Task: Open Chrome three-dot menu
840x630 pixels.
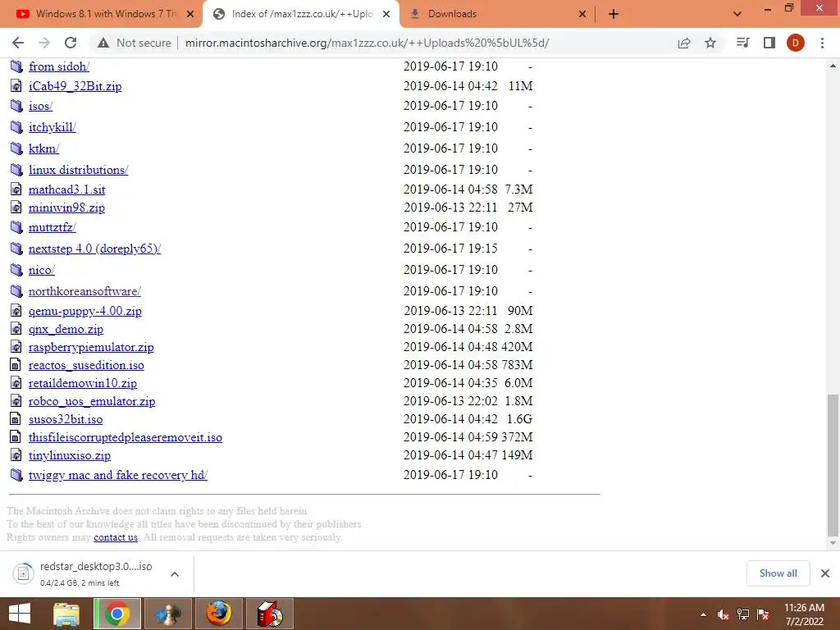Action: [822, 43]
